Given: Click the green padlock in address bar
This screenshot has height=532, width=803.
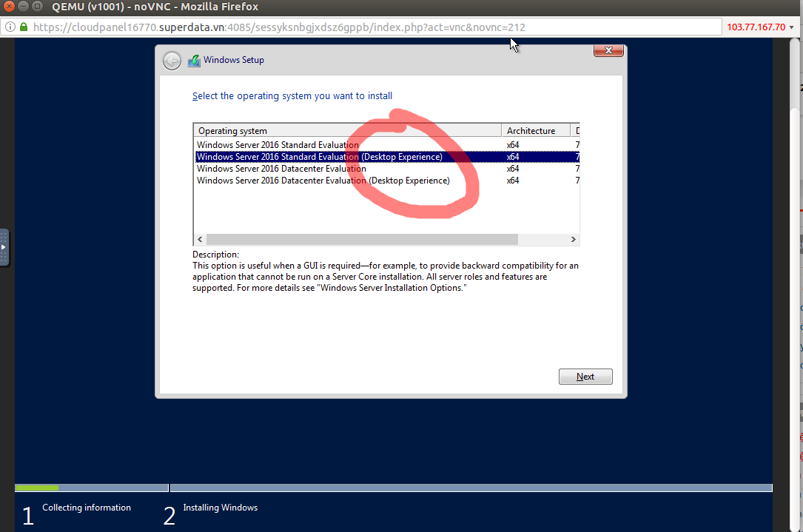Looking at the screenshot, I should click(x=24, y=27).
